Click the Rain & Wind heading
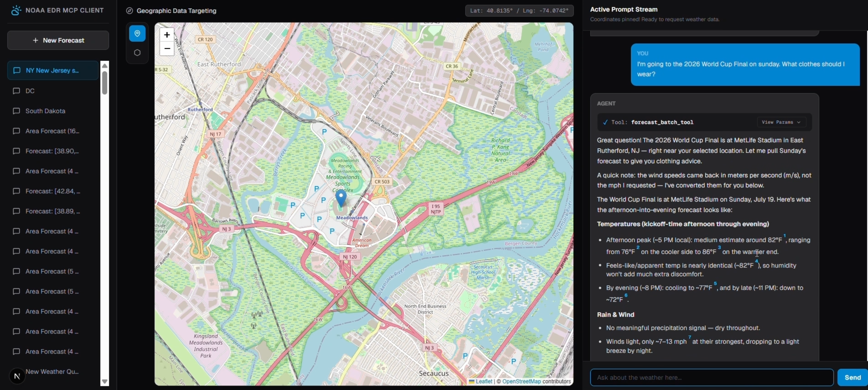The image size is (868, 390). click(x=616, y=314)
